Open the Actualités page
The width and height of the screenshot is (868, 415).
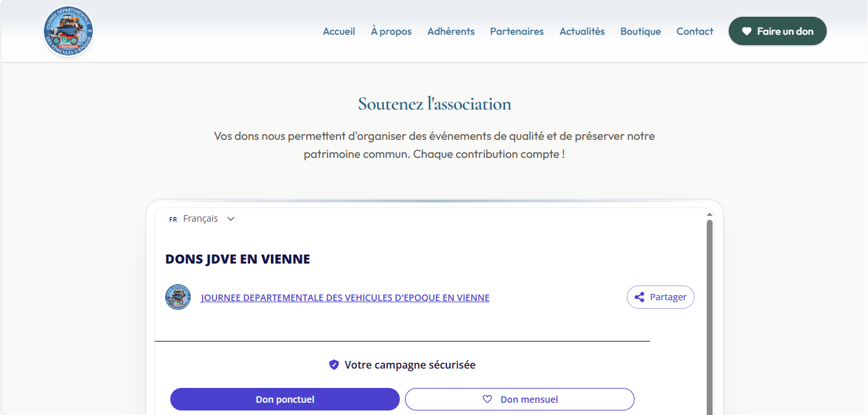click(x=582, y=32)
